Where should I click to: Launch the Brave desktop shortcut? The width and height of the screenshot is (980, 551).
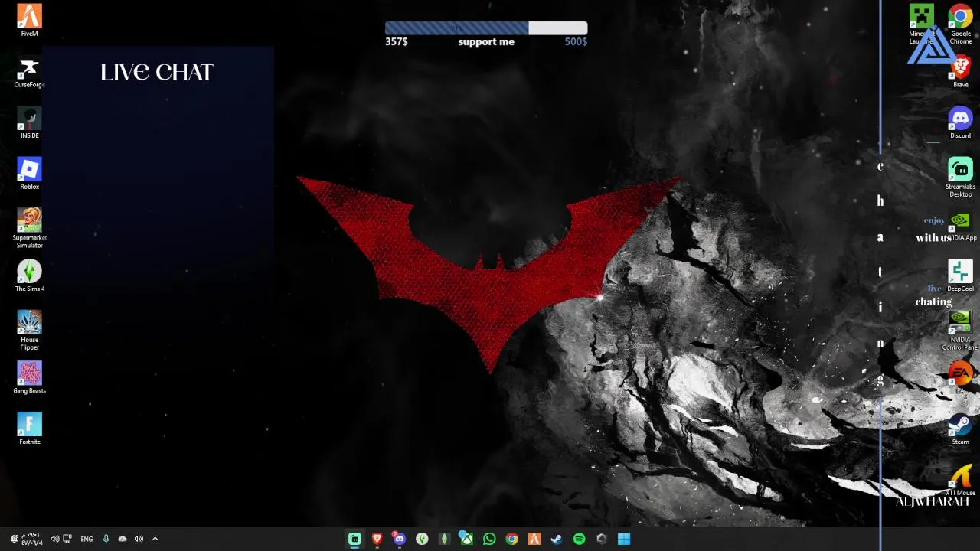960,72
